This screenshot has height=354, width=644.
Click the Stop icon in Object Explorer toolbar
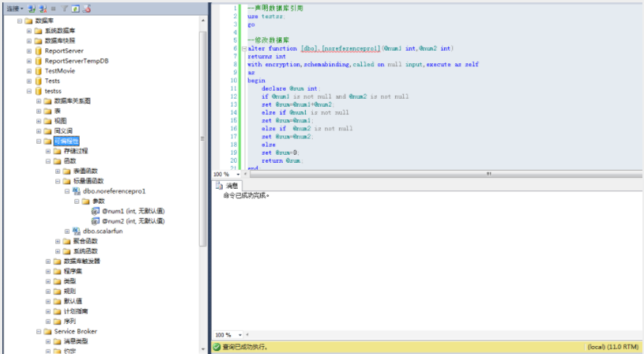54,9
